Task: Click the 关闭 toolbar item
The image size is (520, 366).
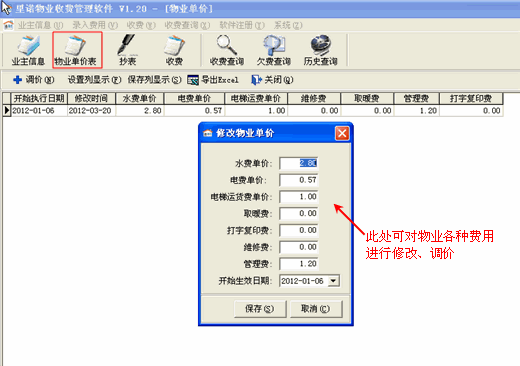Action: pyautogui.click(x=272, y=80)
